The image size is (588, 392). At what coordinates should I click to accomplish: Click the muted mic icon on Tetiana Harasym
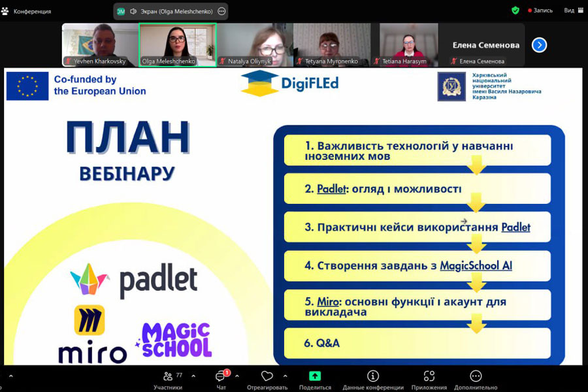tap(377, 61)
